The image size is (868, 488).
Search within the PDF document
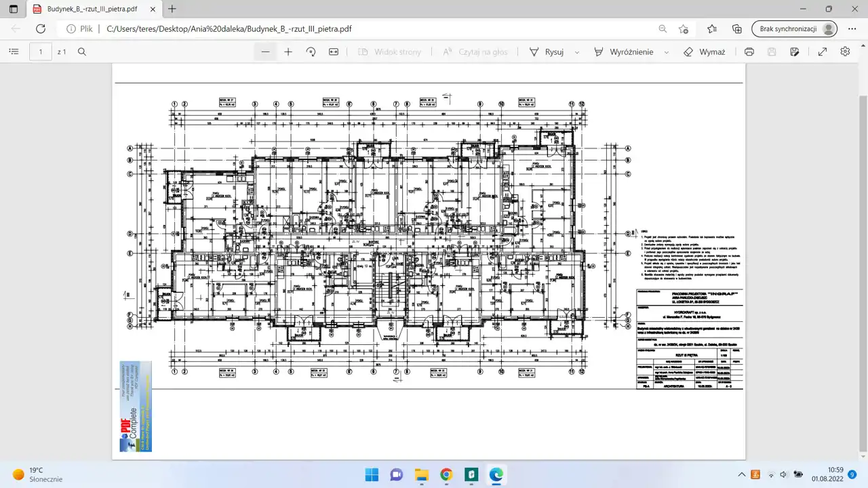(x=82, y=52)
